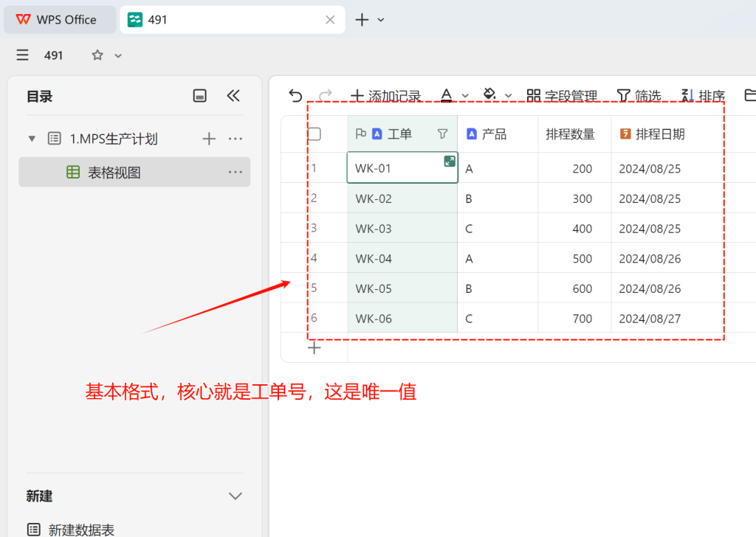
Task: Star the 491 document as favorite
Action: (x=97, y=55)
